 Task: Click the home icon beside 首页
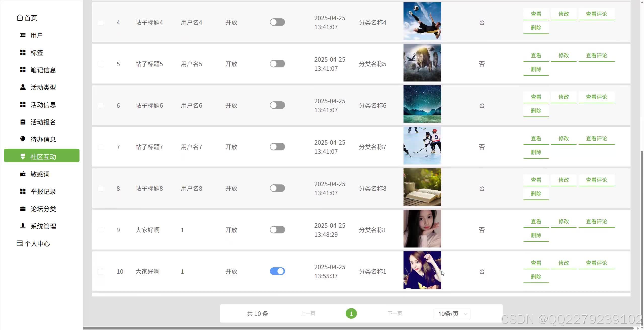20,18
